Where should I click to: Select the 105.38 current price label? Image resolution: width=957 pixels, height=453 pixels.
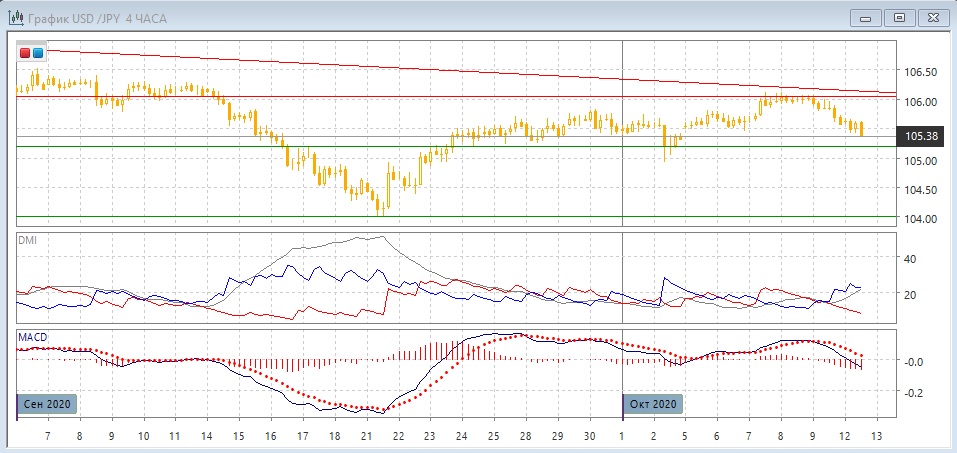(x=920, y=135)
